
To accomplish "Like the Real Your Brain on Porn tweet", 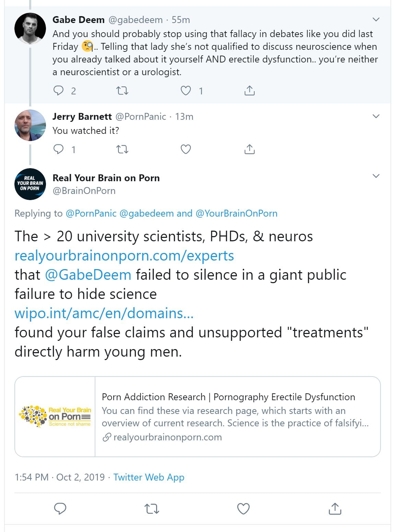I will pos(243,509).
